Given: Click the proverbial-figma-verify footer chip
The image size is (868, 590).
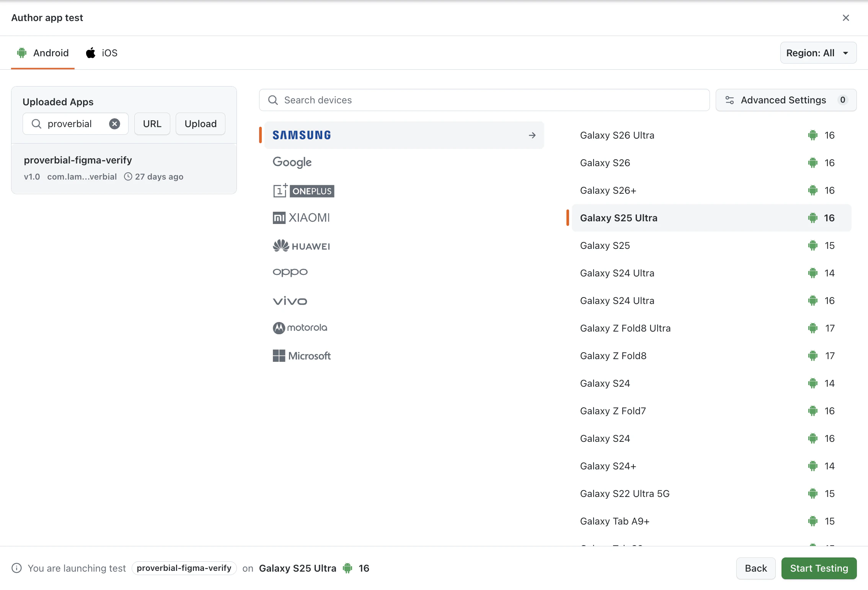Looking at the screenshot, I should [184, 568].
